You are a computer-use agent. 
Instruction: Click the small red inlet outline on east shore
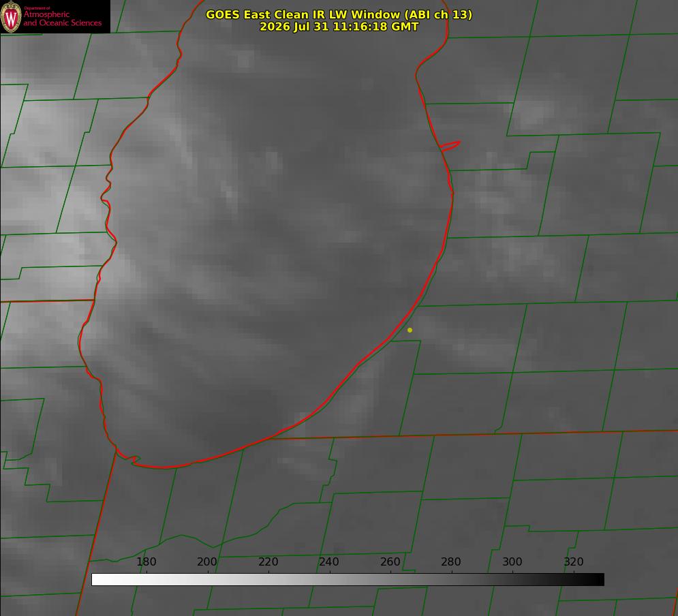pos(450,146)
